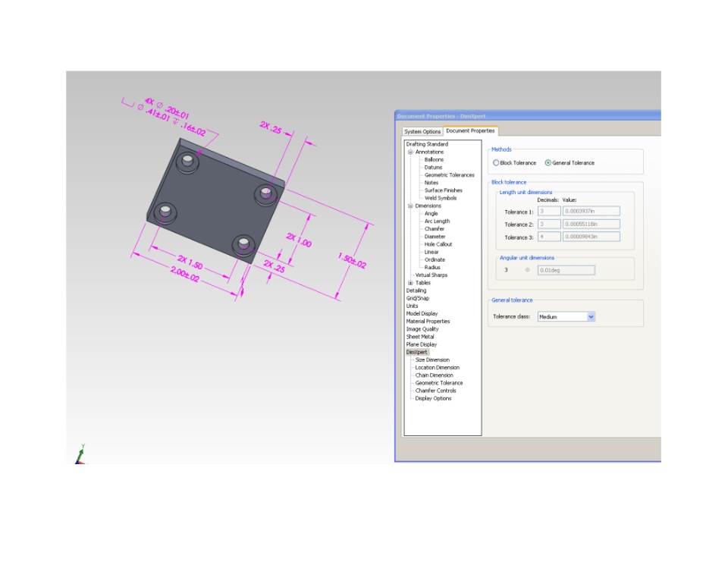Select the Dimensions tree item
Image resolution: width=728 pixels, height=562 pixels.
[x=428, y=206]
